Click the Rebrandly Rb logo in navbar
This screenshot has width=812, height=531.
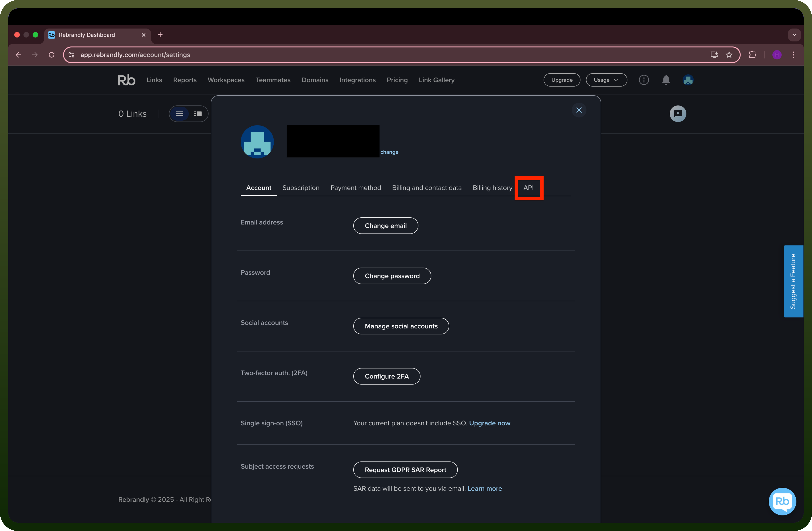[x=127, y=80]
